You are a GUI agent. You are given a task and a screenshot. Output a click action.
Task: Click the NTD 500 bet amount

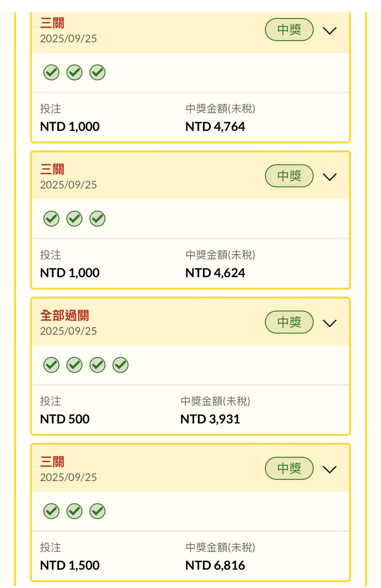click(x=65, y=419)
